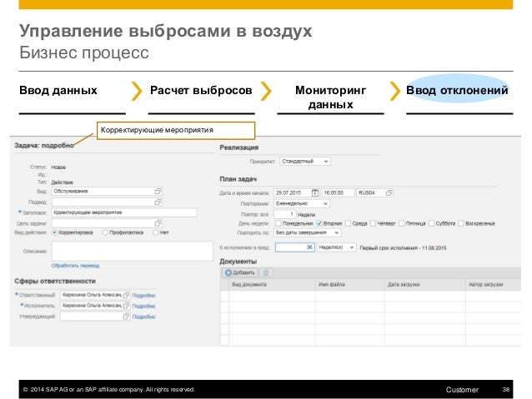Open the Повторение dropdown

[325, 202]
